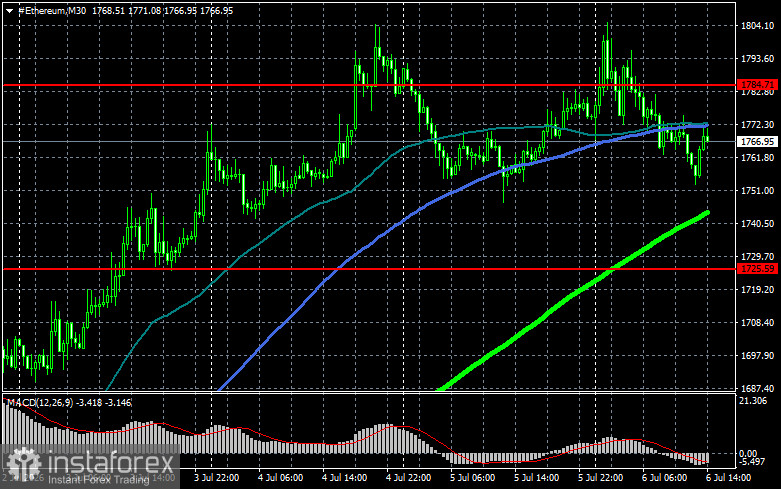Click the 1708.40 price axis label
Screen dimensions: 781x489
tap(758, 323)
